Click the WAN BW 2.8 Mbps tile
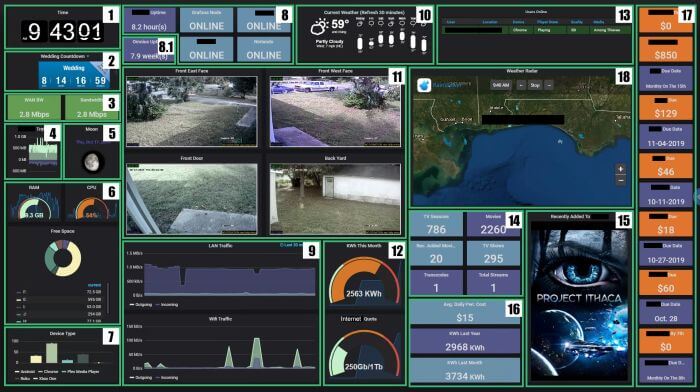 coord(34,108)
